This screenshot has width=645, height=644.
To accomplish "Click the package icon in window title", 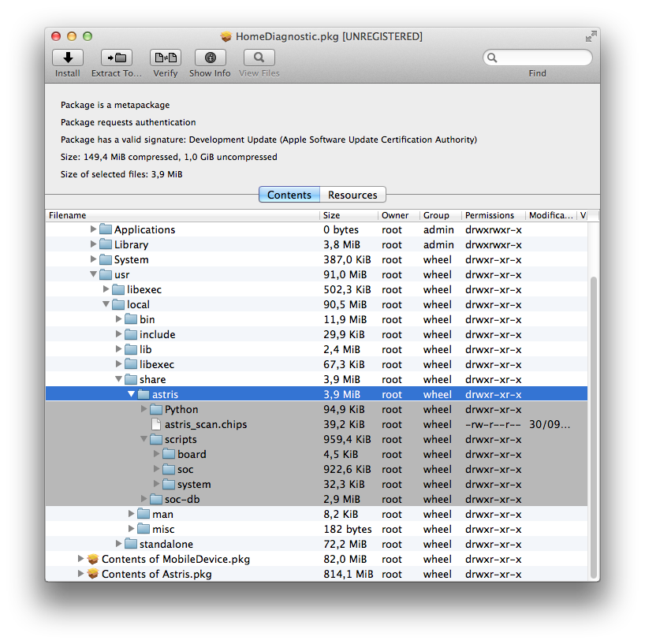I will click(226, 36).
